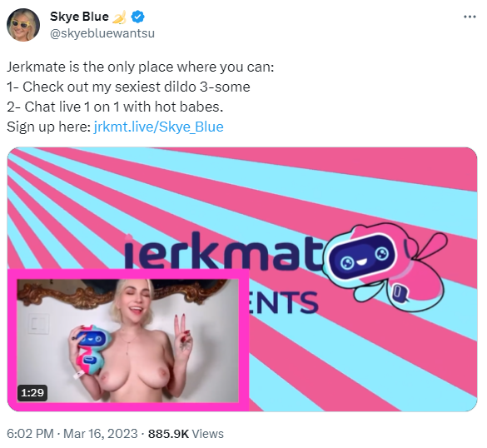Click the banana emoji beside the name
The height and width of the screenshot is (448, 487).
click(119, 17)
